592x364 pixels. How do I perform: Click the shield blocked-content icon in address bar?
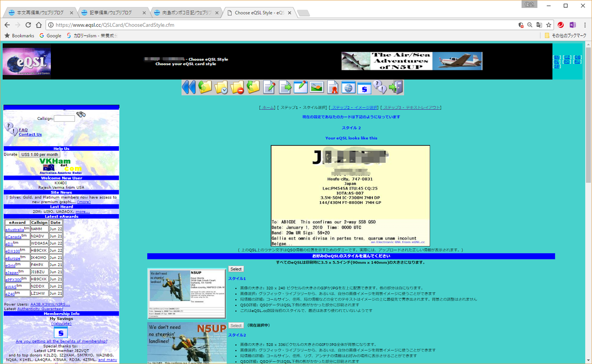521,25
